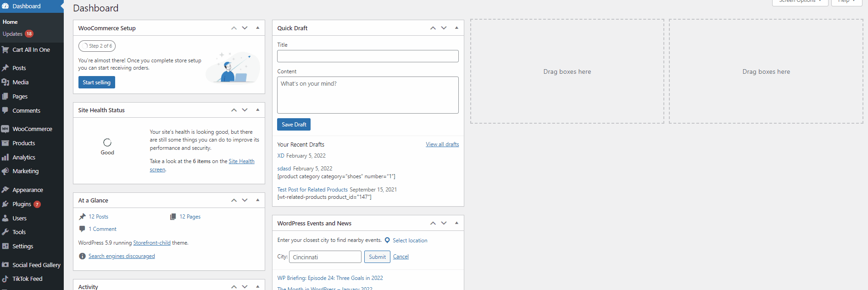
Task: Click the Products box icon in sidebar
Action: coord(6,143)
